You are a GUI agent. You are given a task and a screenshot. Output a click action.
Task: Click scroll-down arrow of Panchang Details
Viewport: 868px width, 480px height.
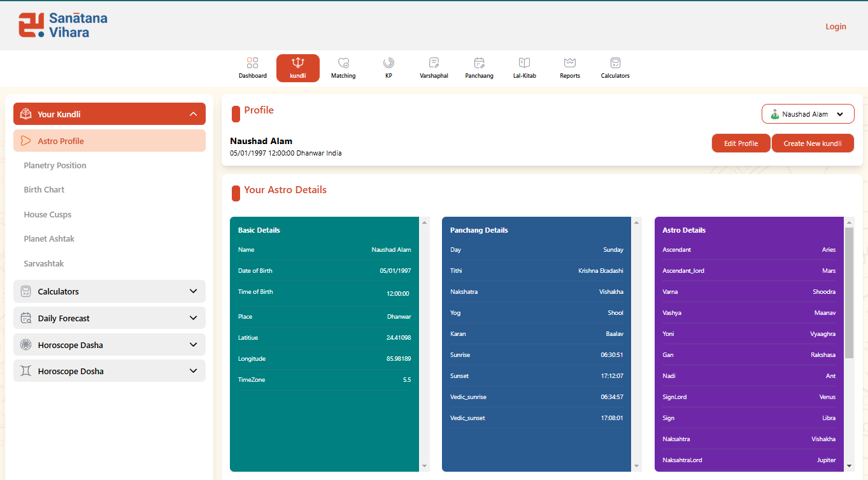pos(637,467)
